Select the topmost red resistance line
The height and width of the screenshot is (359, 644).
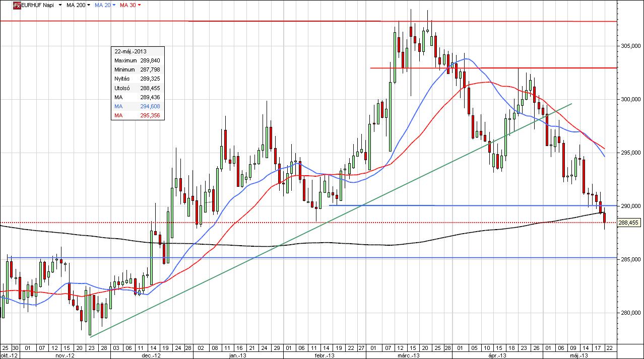pyautogui.click(x=308, y=21)
